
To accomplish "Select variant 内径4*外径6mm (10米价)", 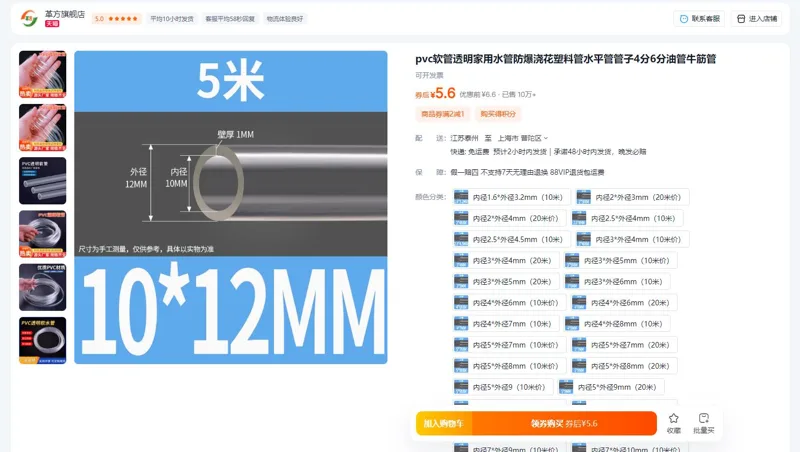I will click(509, 303).
